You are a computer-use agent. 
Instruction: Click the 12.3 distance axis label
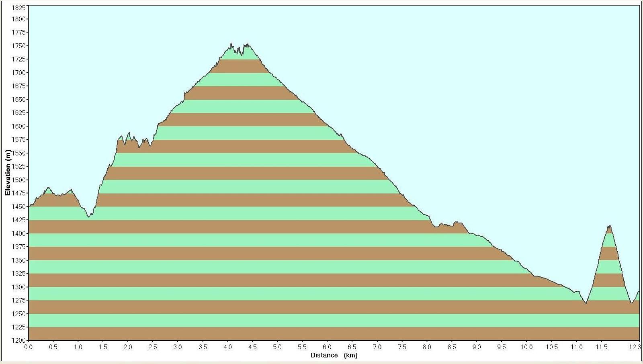[635, 347]
